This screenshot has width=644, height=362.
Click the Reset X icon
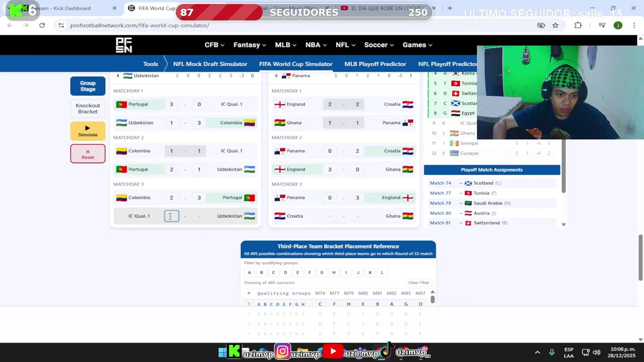88,151
